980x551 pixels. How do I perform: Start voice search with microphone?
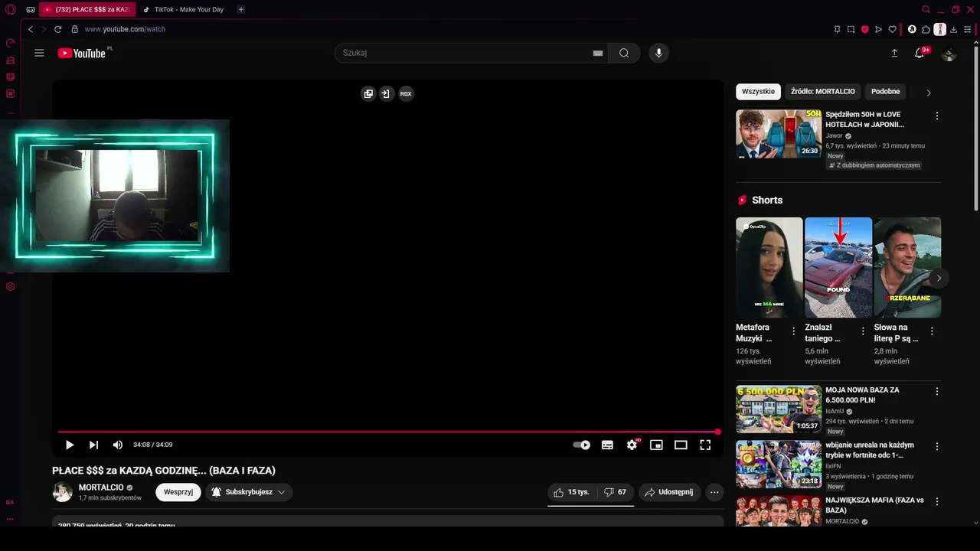(x=658, y=53)
